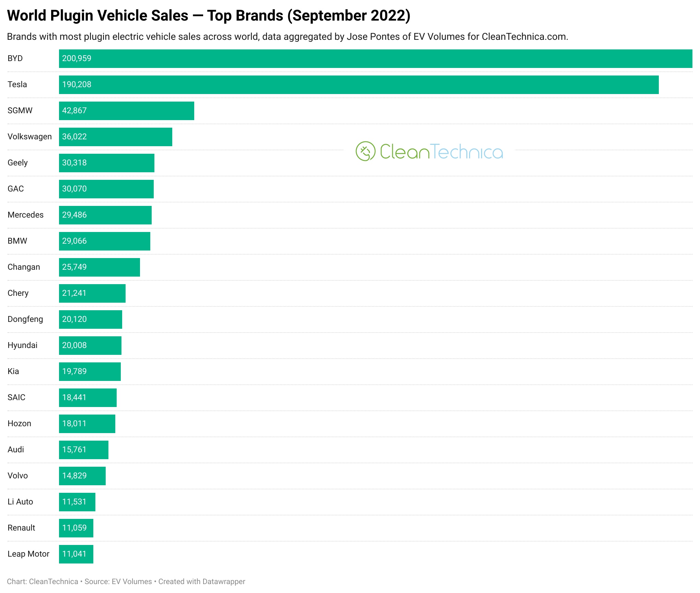This screenshot has width=700, height=593.
Task: Select the Hyundai bar showing 20,008
Action: click(90, 346)
